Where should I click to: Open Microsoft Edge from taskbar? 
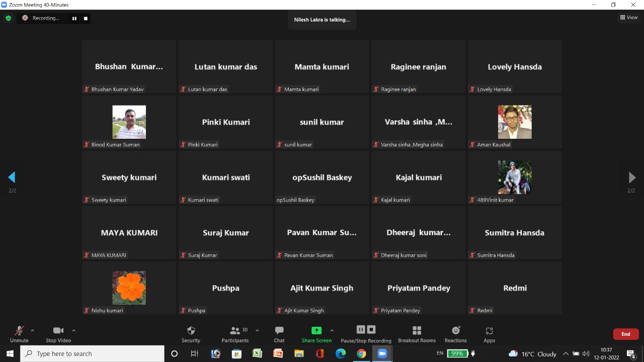point(341,353)
